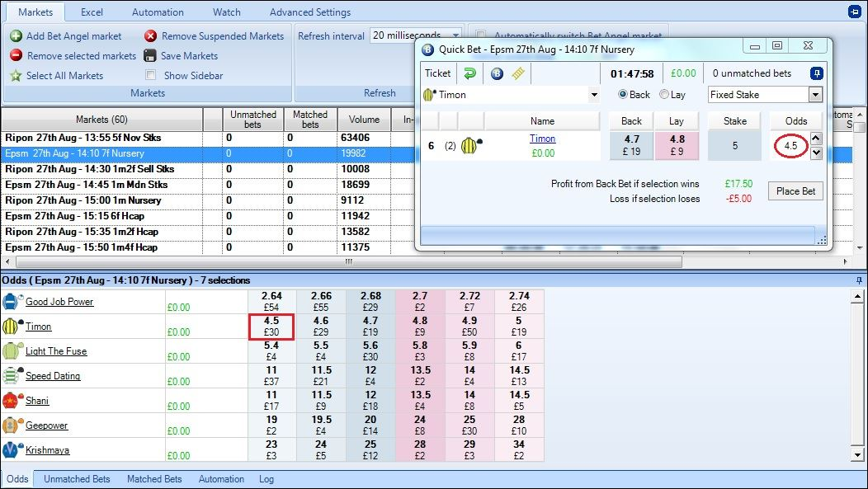Click the red Remove Suspended Markets icon
Screen dimensions: 868x489
[150, 36]
